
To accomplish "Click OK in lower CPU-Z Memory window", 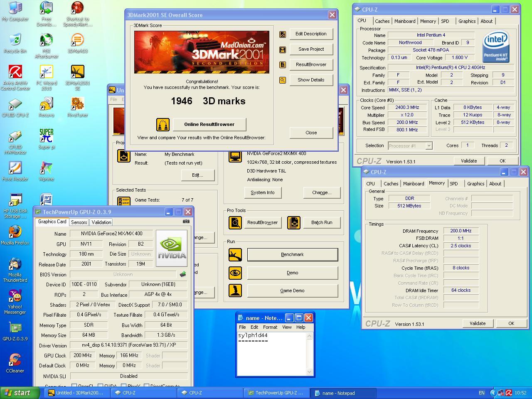I will [x=511, y=324].
